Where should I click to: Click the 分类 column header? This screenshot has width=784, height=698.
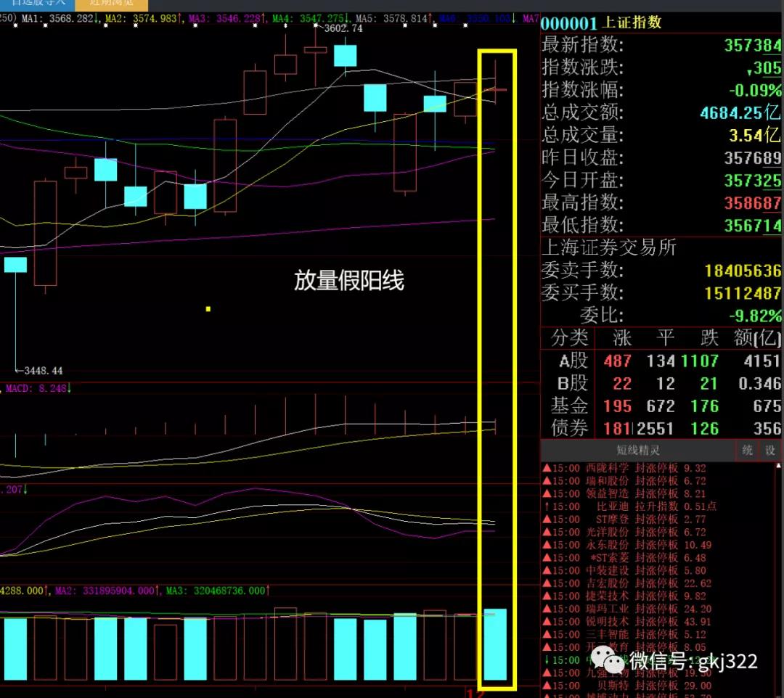coord(569,338)
